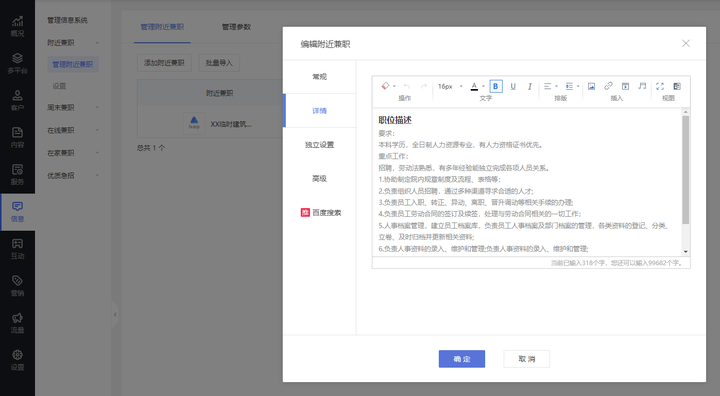Insert a video

tap(625, 86)
